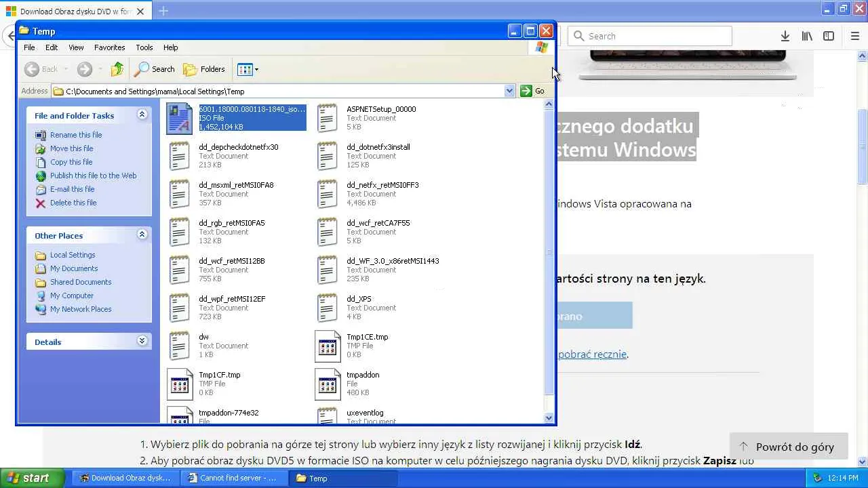The width and height of the screenshot is (868, 488).
Task: Close the Download Obraz dysku DVD browser tab
Action: [x=140, y=12]
